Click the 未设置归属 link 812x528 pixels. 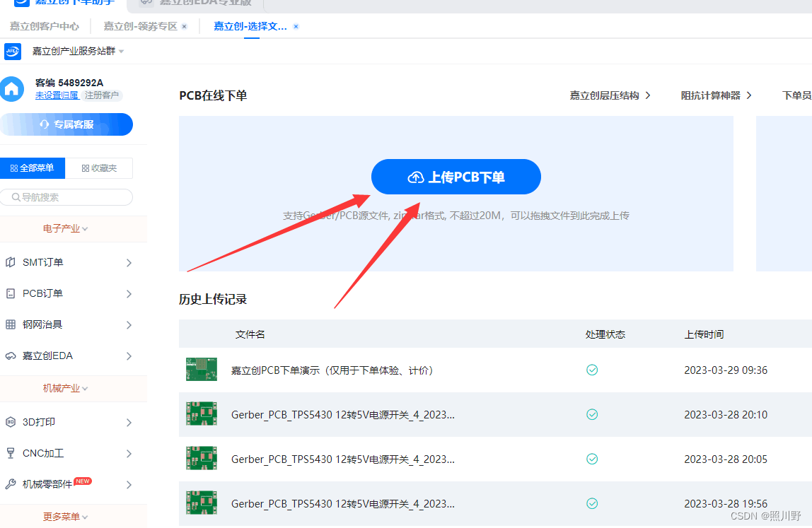click(57, 95)
